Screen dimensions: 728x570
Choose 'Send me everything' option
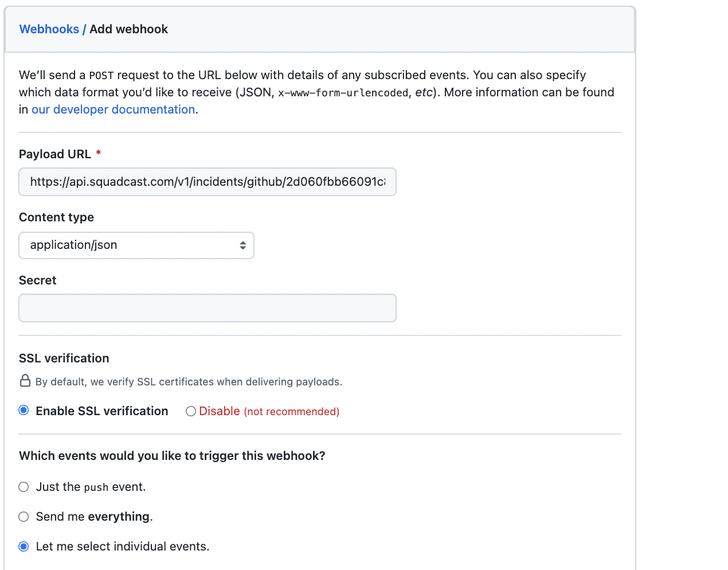(x=24, y=516)
